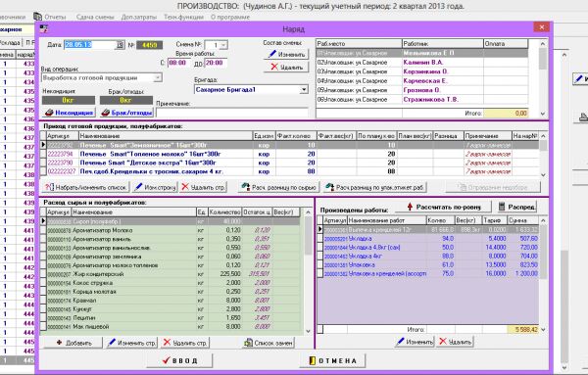Select row marker for Печенье Smart Топленое молоко
Screen dimensions: 588x375
point(43,154)
